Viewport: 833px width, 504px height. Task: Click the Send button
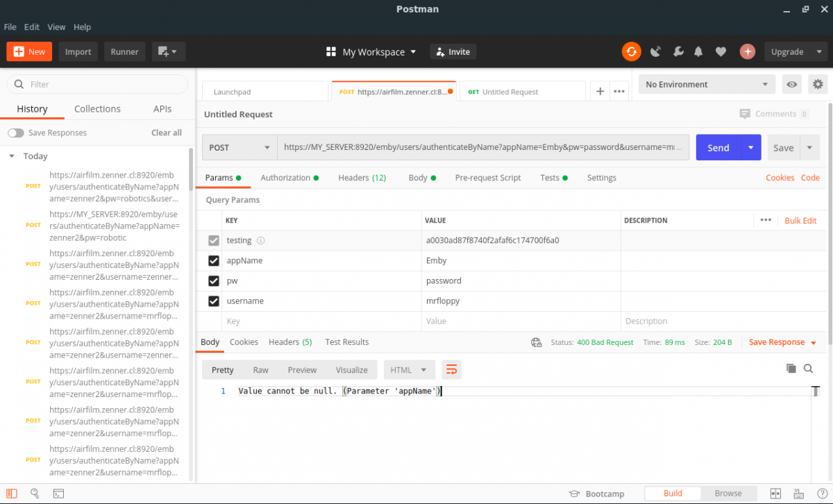click(718, 147)
